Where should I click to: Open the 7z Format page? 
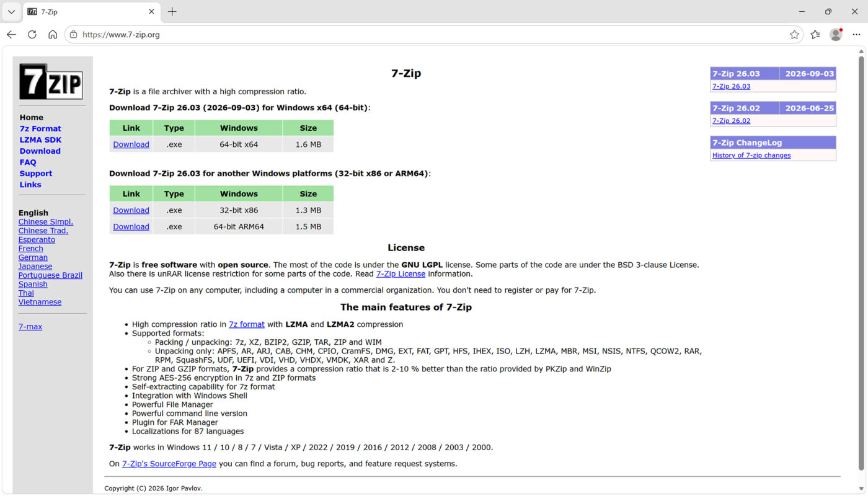tap(40, 129)
